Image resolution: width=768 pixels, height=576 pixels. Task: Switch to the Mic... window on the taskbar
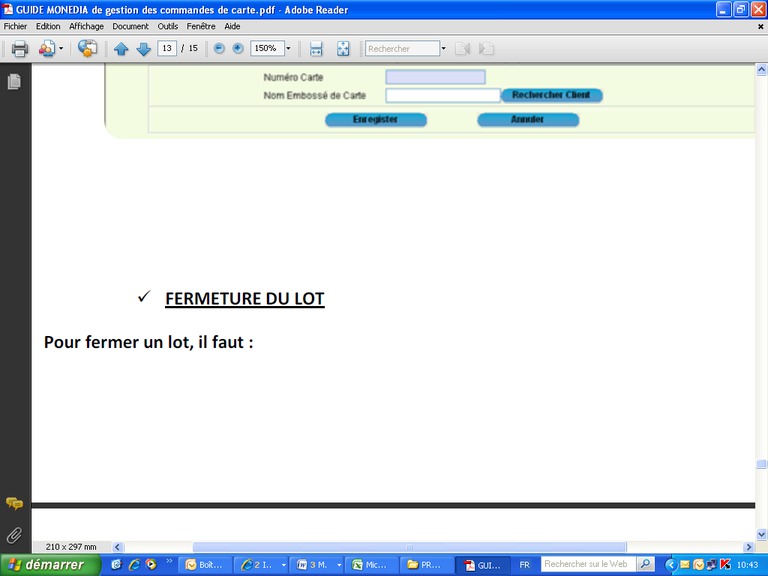click(369, 565)
